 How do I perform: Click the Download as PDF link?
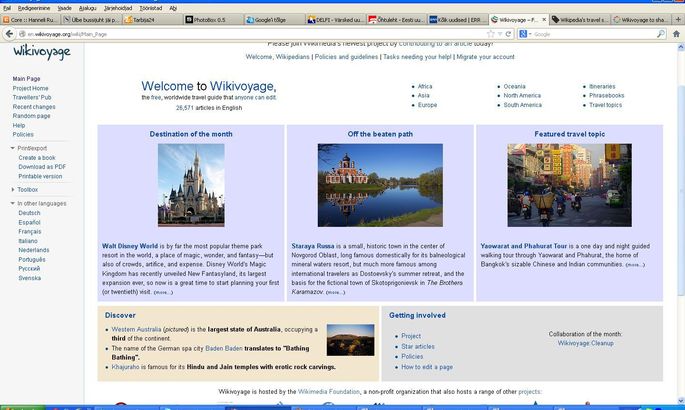[x=42, y=167]
